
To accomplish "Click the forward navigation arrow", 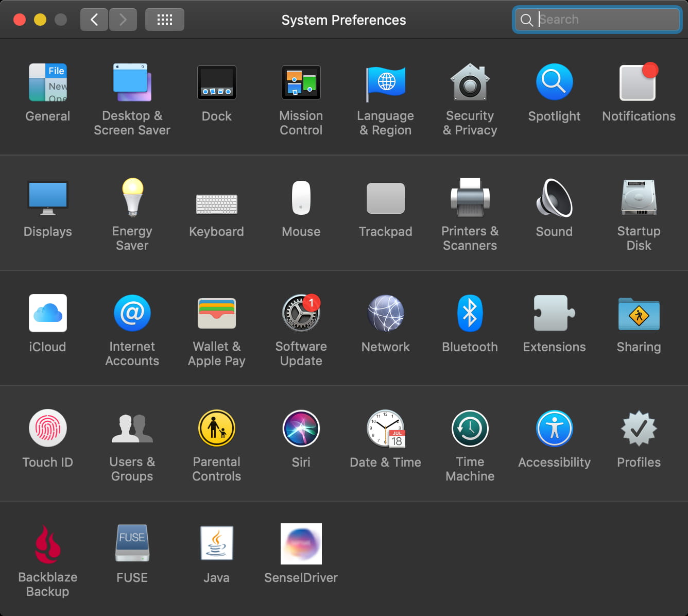I will 123,20.
